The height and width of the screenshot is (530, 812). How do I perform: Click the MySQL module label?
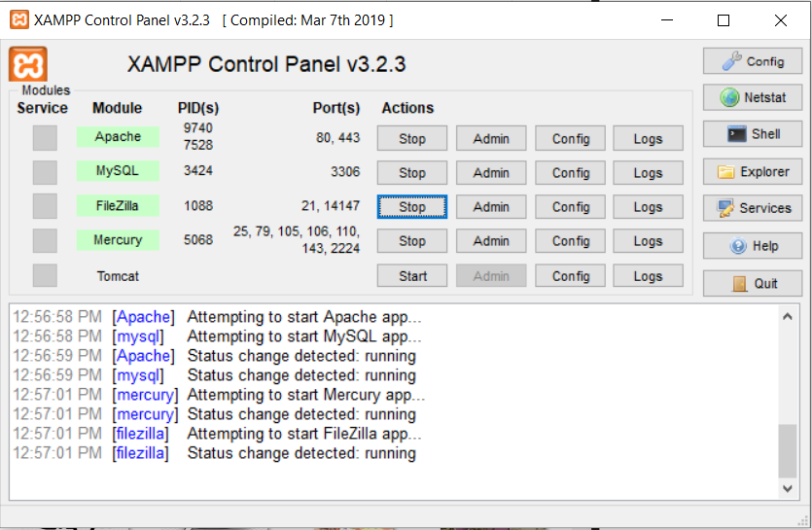coord(118,170)
